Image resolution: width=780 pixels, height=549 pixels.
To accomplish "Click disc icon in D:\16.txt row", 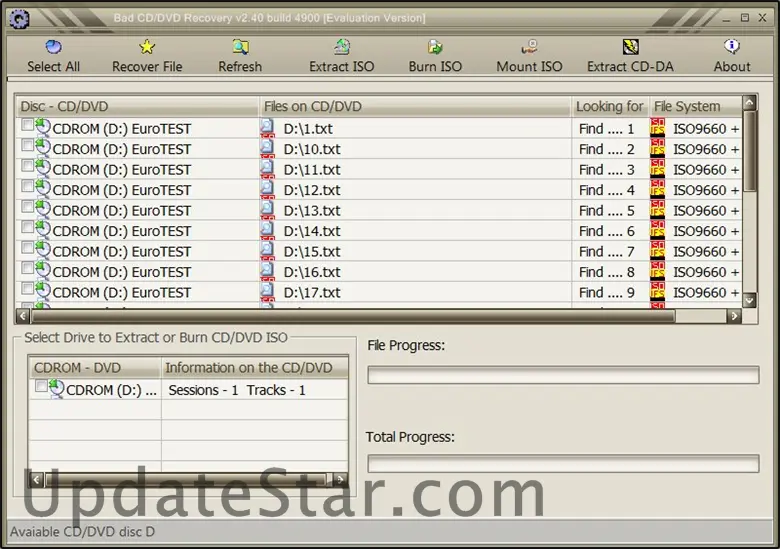I will click(x=43, y=271).
